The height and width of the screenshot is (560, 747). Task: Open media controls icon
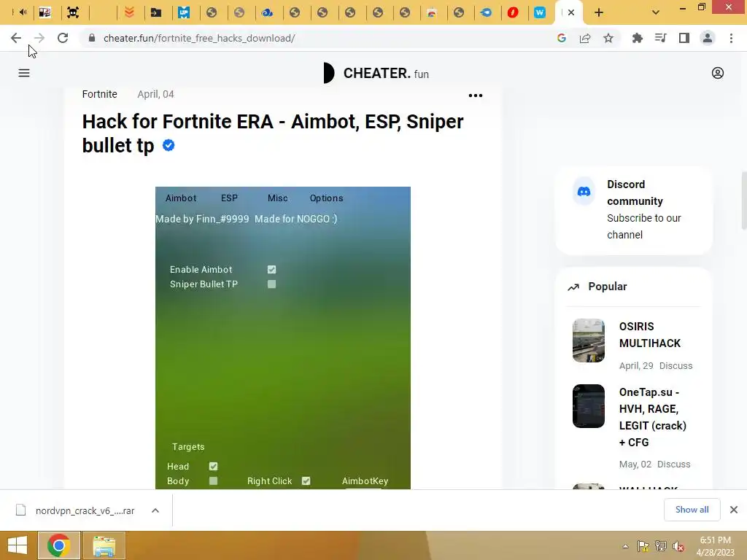click(660, 38)
